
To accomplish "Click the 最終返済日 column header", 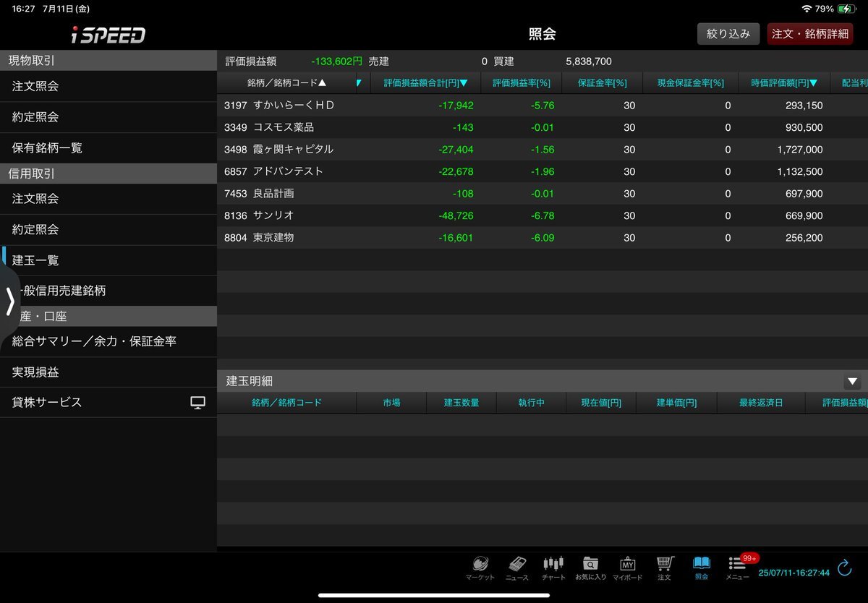I will [761, 403].
